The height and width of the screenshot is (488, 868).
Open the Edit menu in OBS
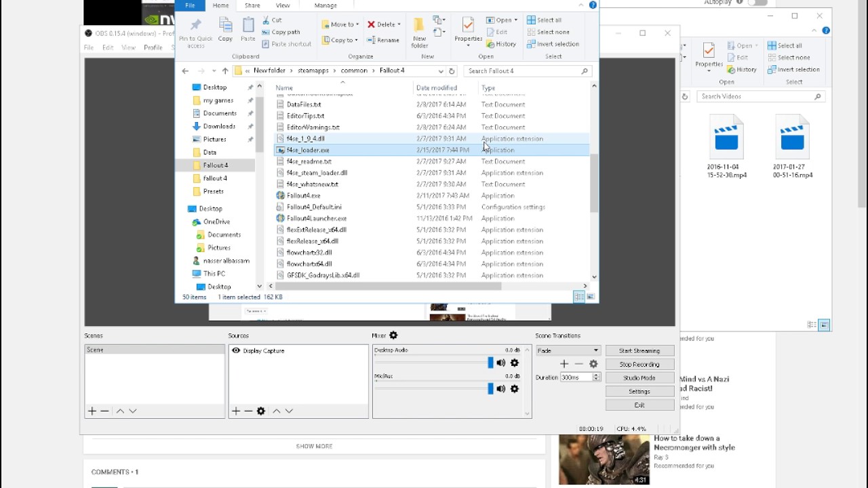click(108, 47)
